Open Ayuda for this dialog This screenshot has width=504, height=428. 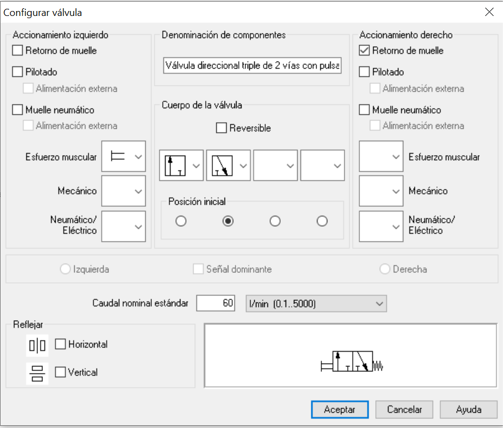[468, 409]
